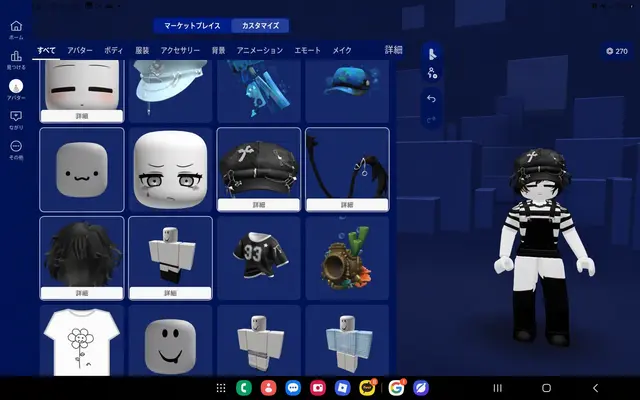This screenshot has width=640, height=400.
Task: Select the light blue captain hat
Action: [170, 91]
